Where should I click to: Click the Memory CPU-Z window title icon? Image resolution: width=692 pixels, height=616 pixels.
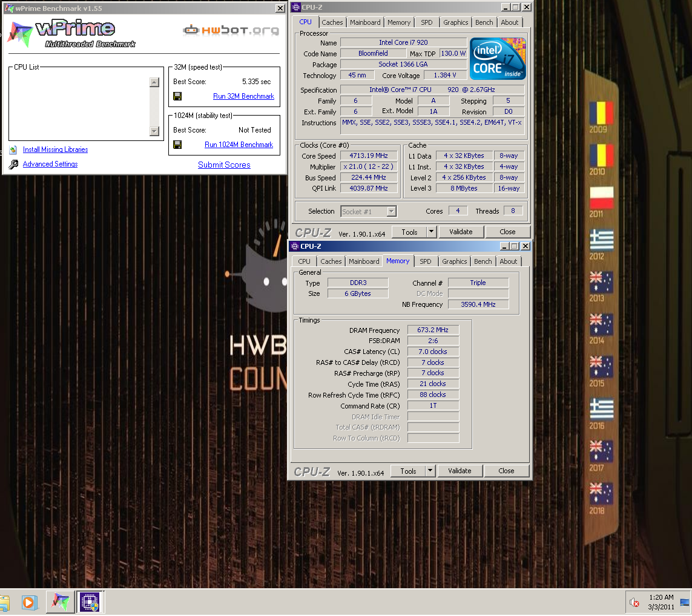(x=295, y=246)
